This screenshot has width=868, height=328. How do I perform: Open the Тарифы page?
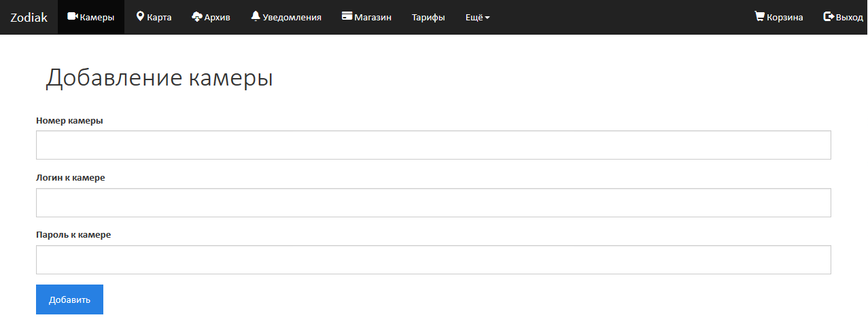pyautogui.click(x=428, y=17)
